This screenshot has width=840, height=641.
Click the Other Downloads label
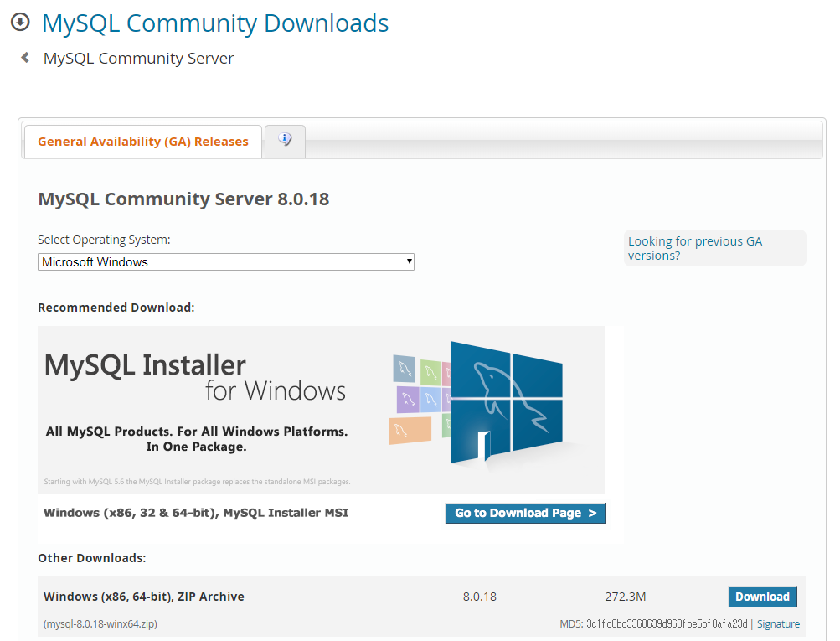(x=91, y=558)
